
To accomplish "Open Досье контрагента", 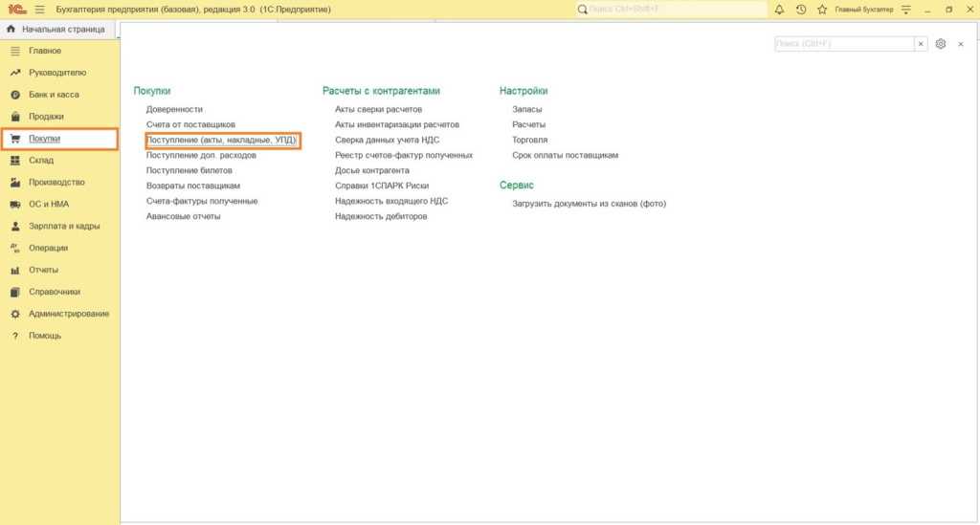I will (372, 170).
